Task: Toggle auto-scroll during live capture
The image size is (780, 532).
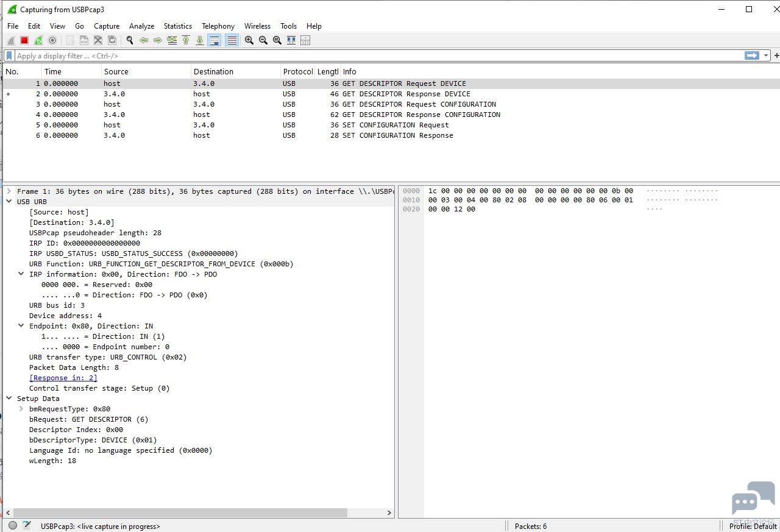Action: [214, 40]
